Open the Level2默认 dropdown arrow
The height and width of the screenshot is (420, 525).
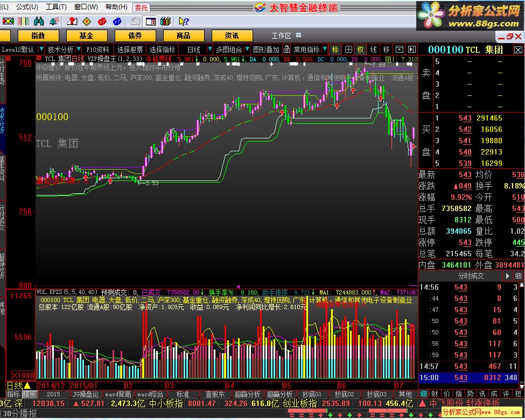pyautogui.click(x=41, y=49)
